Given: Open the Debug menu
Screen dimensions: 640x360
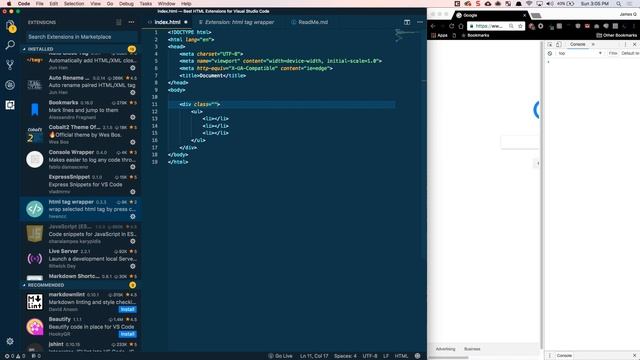Looking at the screenshot, I should pos(126,4).
